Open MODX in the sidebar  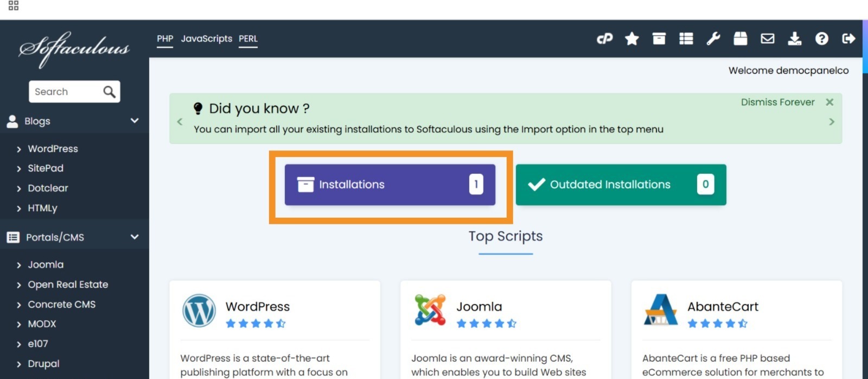(42, 324)
